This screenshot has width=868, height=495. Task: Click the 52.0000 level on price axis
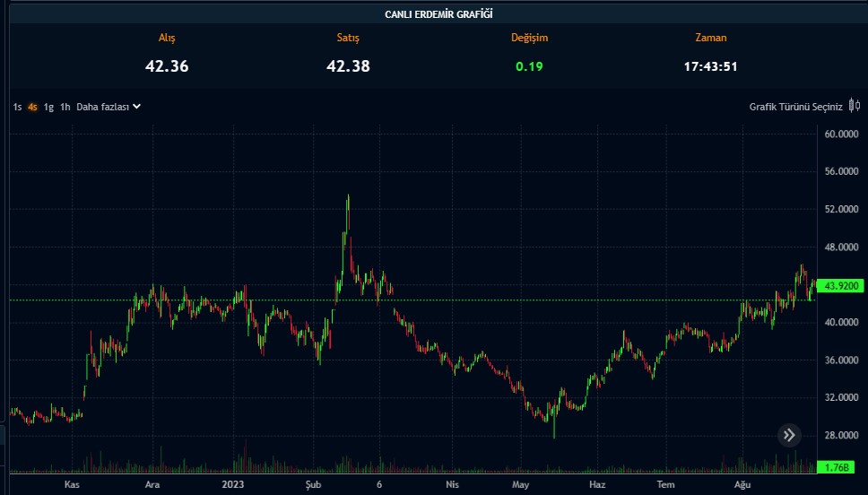point(841,209)
